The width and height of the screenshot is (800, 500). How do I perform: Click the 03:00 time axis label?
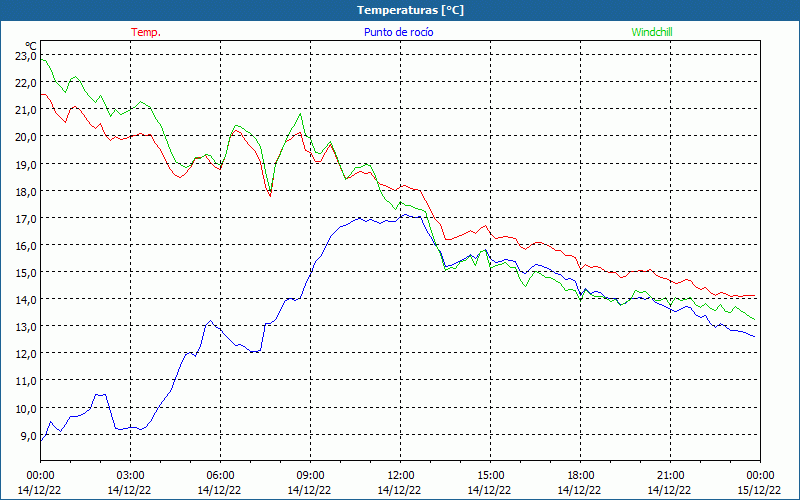(131, 476)
